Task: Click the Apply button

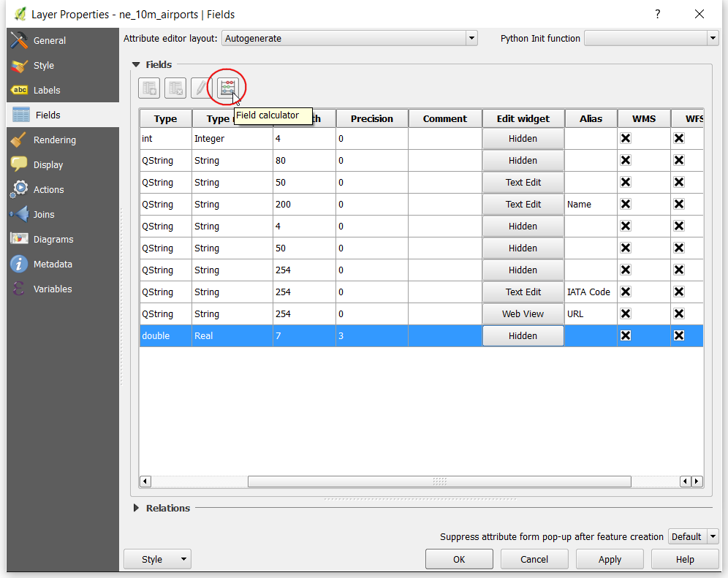Action: (610, 560)
